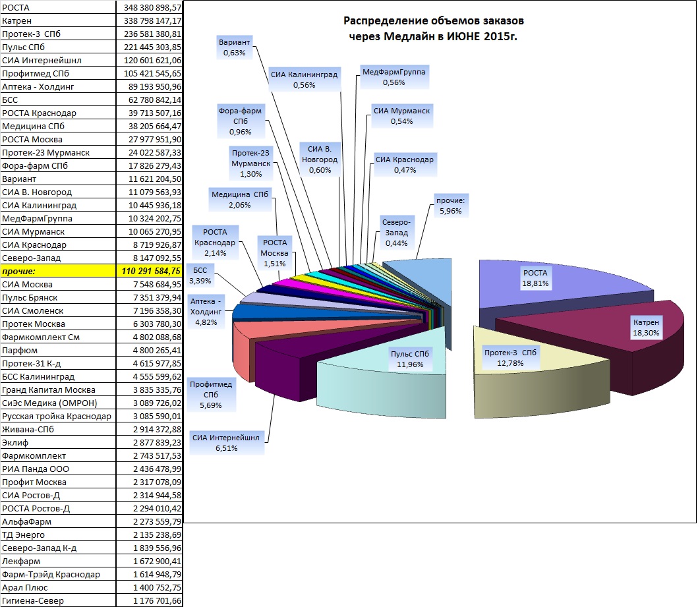Screen dimensions: 700x607
Task: Select the "МедФармГруппа 0,56%" chart label
Action: tap(394, 76)
